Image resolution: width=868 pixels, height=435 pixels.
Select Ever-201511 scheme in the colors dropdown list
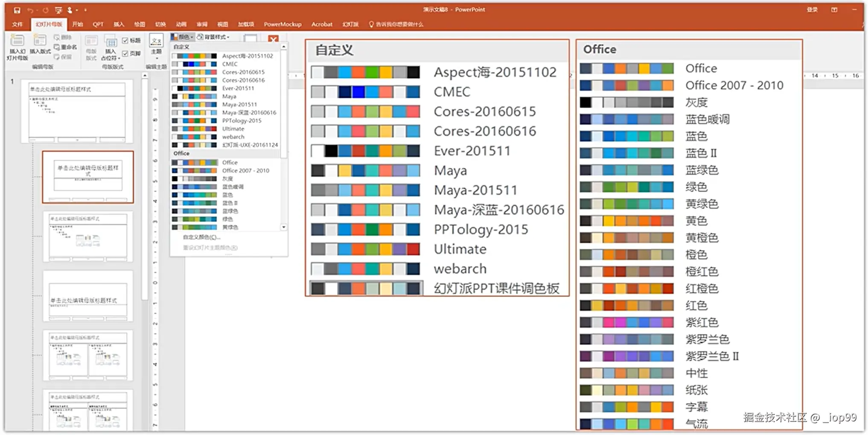(226, 88)
